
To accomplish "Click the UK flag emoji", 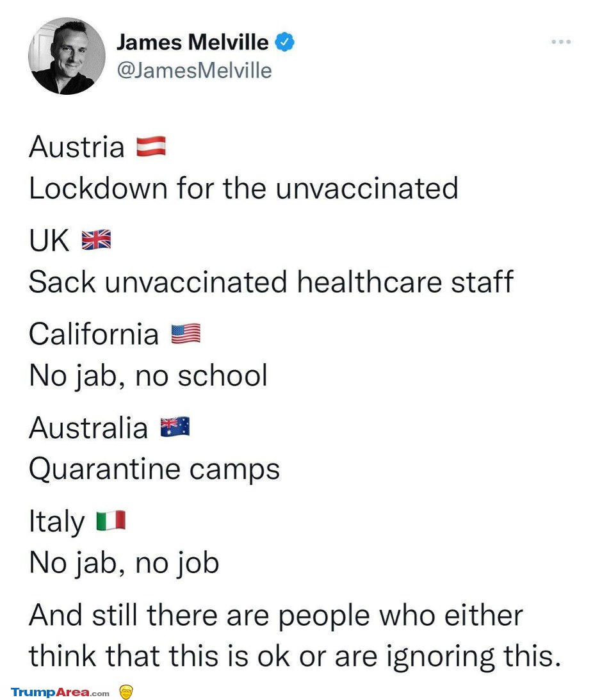I will coord(97,240).
